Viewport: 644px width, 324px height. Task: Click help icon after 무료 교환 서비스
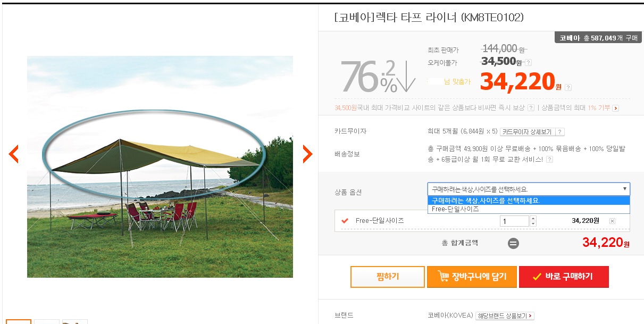(549, 159)
